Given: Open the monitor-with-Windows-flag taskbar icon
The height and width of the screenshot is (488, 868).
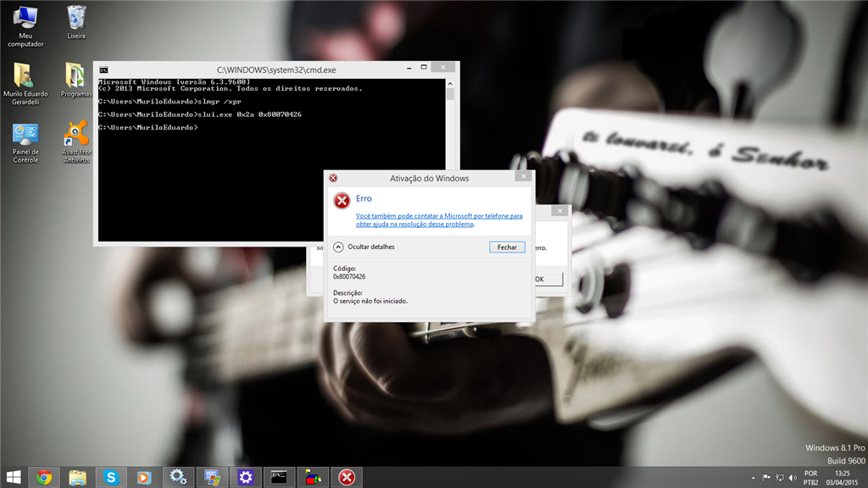Looking at the screenshot, I should 211,477.
